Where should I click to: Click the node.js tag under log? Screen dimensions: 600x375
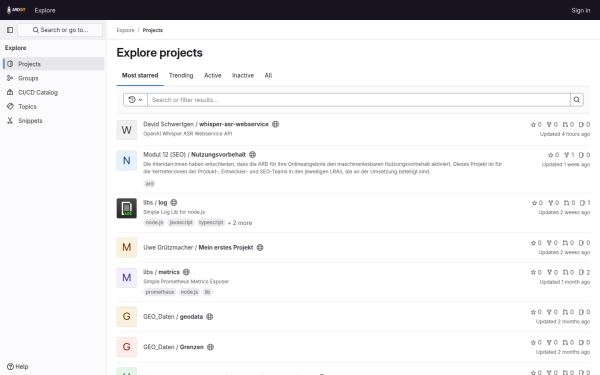coord(154,222)
